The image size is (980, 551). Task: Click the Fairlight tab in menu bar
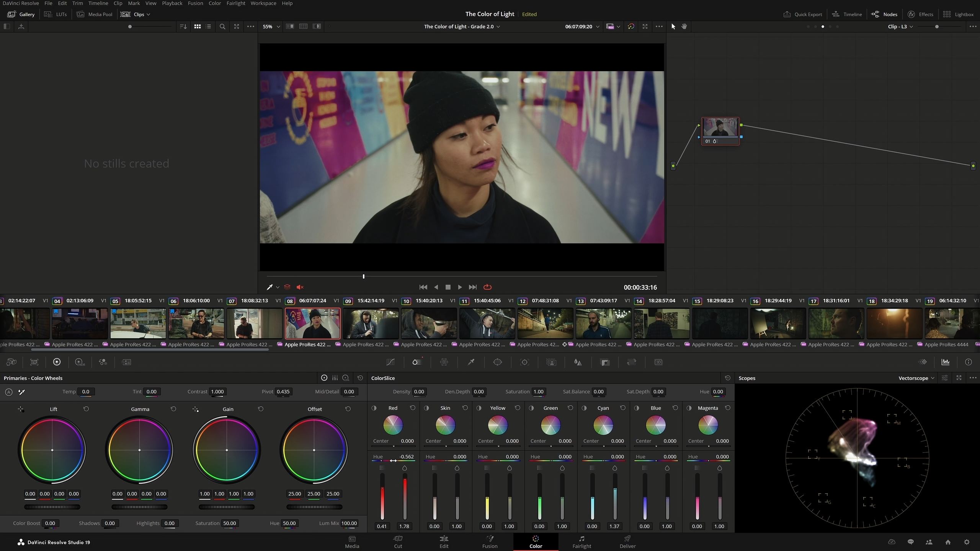pos(235,3)
